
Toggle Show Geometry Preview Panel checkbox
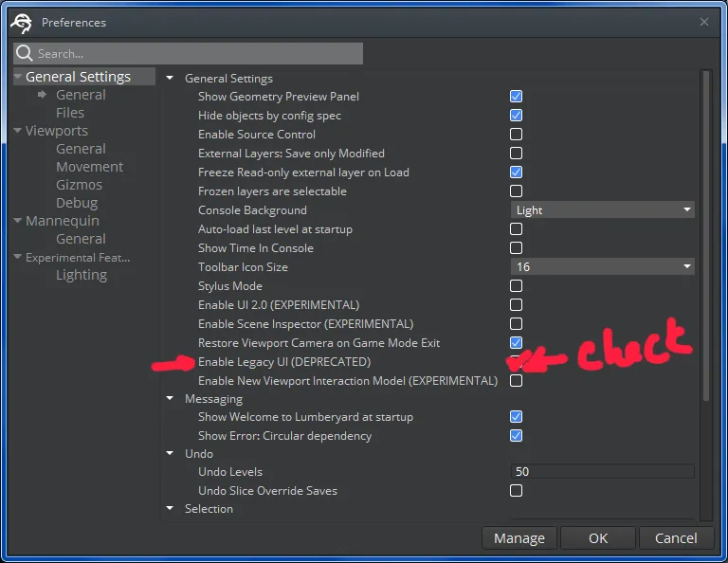[x=516, y=96]
